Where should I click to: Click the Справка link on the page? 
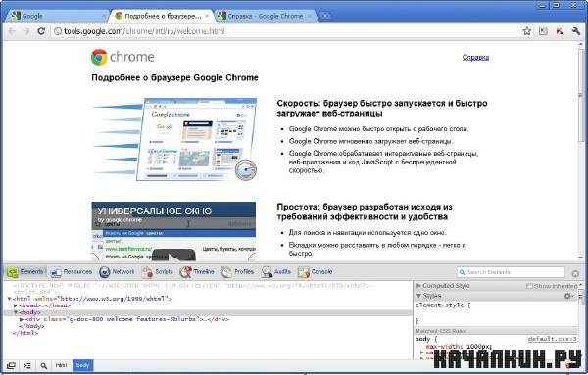475,58
